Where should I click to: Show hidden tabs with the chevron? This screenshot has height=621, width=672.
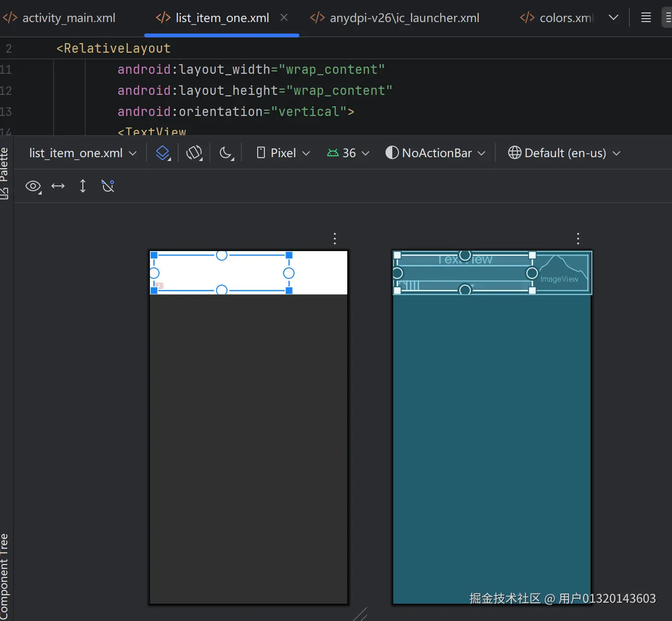coord(613,18)
